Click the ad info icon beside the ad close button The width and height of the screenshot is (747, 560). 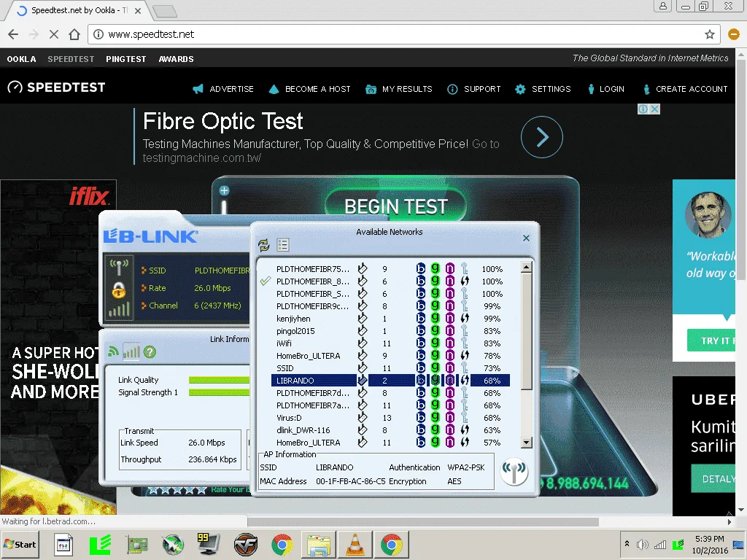pyautogui.click(x=643, y=109)
